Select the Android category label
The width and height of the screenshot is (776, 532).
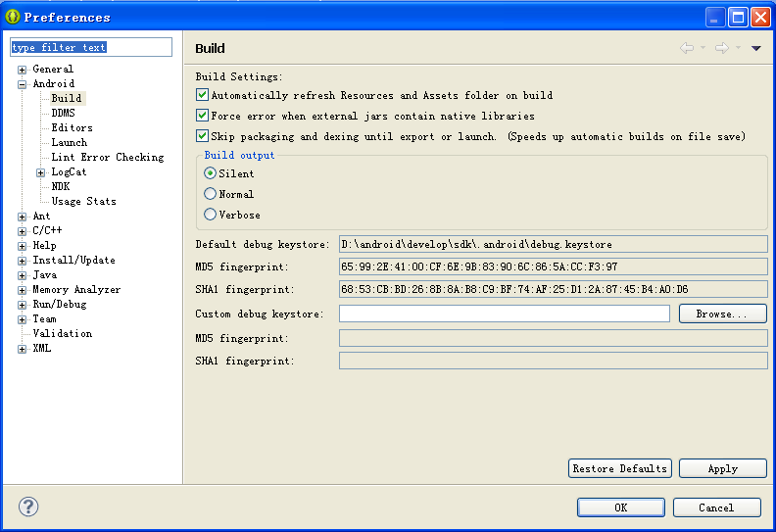coord(54,83)
